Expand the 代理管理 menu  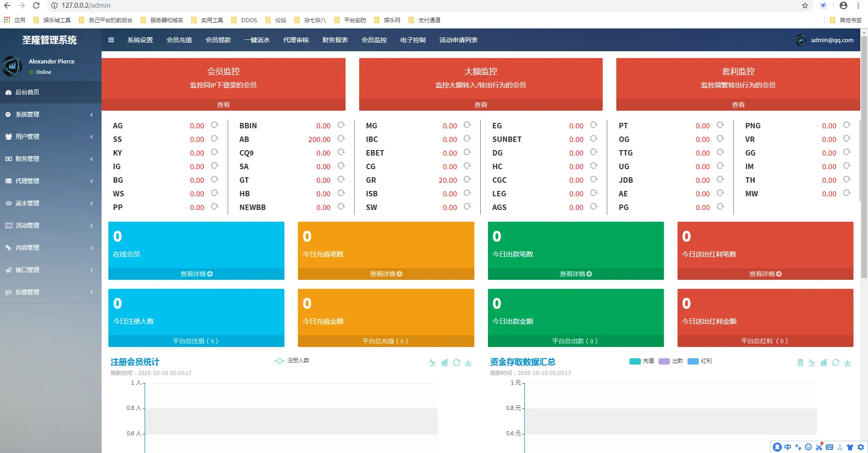(50, 180)
